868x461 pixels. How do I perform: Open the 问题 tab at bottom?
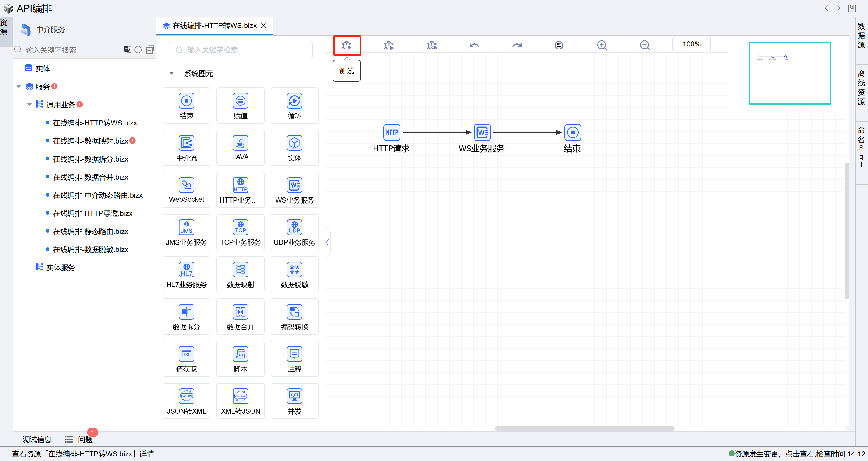coord(85,439)
